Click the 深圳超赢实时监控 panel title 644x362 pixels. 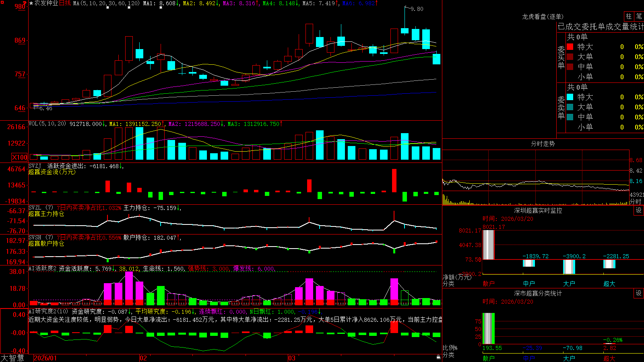click(x=538, y=210)
